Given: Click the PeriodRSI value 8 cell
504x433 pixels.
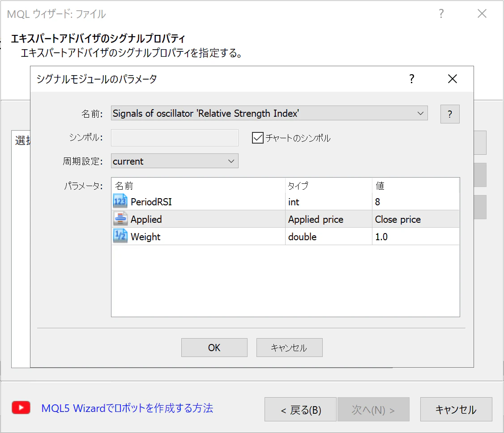Looking at the screenshot, I should point(416,202).
